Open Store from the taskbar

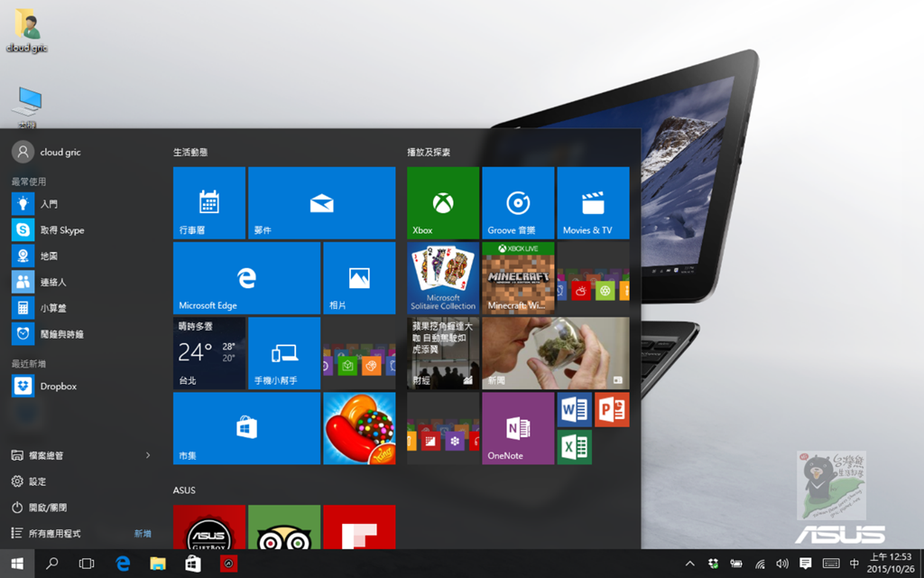click(x=193, y=564)
